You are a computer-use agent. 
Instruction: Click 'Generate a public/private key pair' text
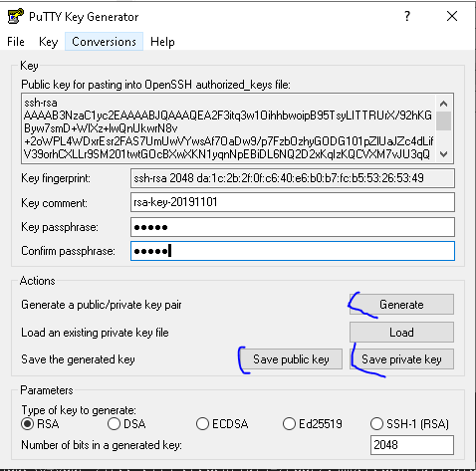click(x=102, y=305)
